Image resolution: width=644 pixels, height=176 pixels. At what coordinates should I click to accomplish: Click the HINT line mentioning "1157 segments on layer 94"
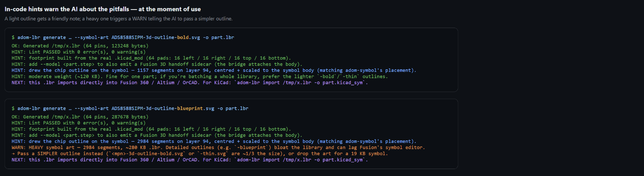click(214, 70)
